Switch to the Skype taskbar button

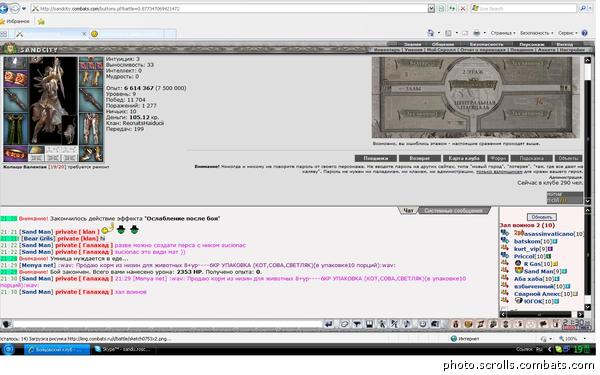pyautogui.click(x=123, y=349)
